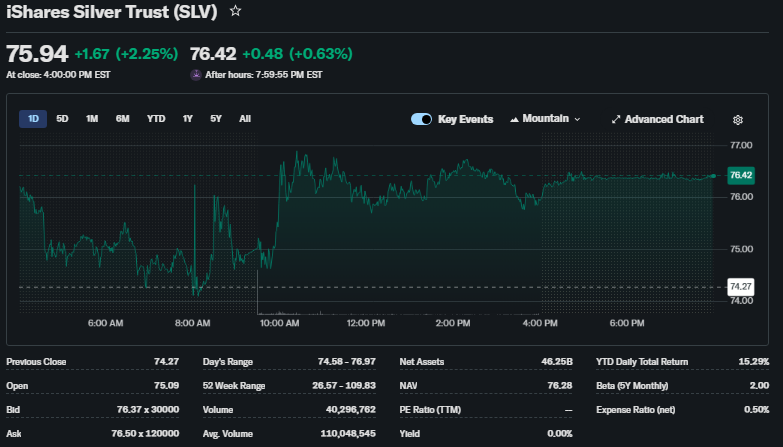
Task: Open the Advanced Chart link
Action: [664, 119]
